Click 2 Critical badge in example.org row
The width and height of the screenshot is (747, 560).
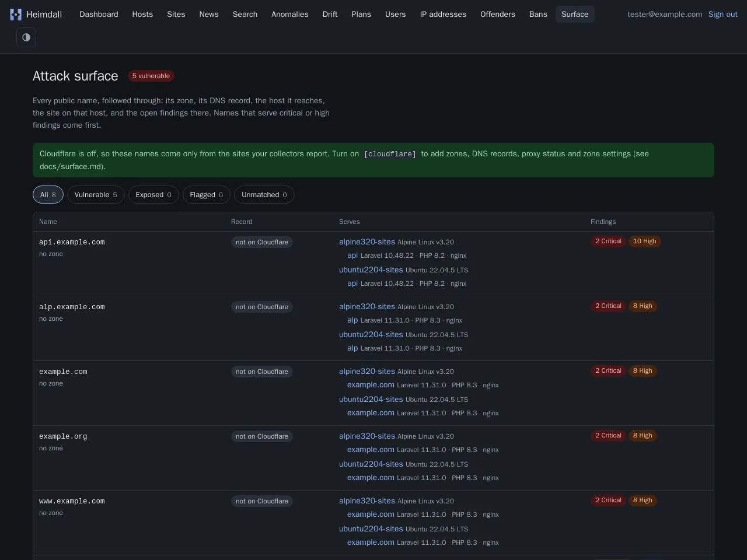click(x=608, y=436)
